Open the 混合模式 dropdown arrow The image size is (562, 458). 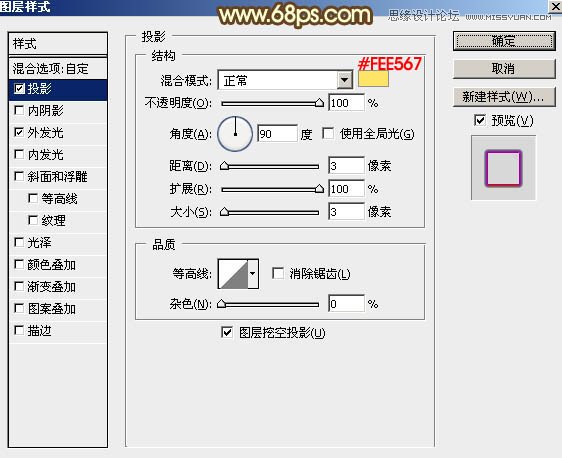pyautogui.click(x=344, y=80)
